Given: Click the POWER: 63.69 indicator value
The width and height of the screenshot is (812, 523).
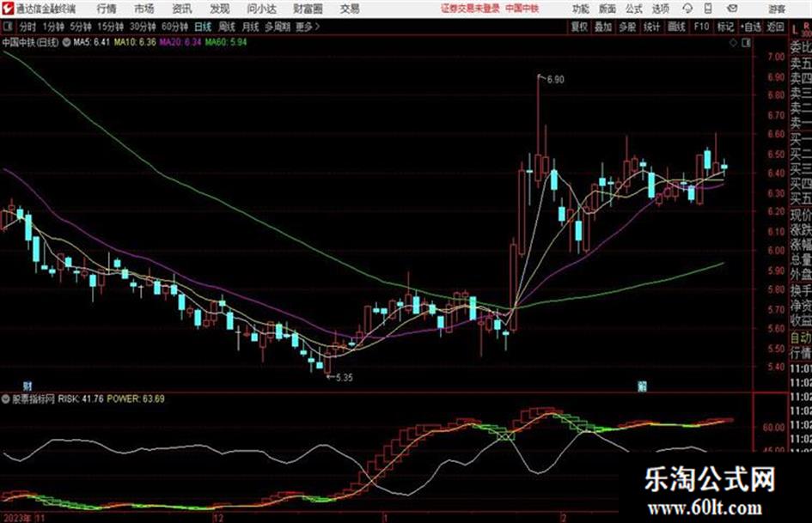Looking at the screenshot, I should (136, 398).
